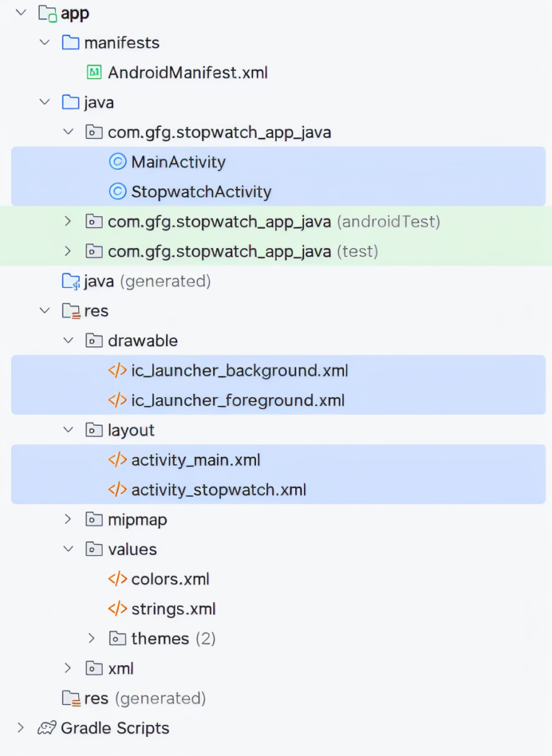Collapse the manifests folder chevron
The image size is (552, 756).
(45, 42)
